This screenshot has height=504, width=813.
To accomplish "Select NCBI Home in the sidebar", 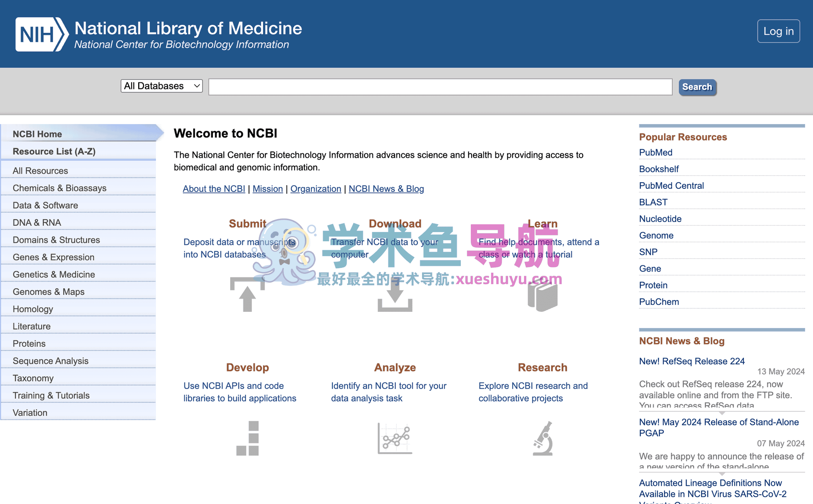I will 82,134.
